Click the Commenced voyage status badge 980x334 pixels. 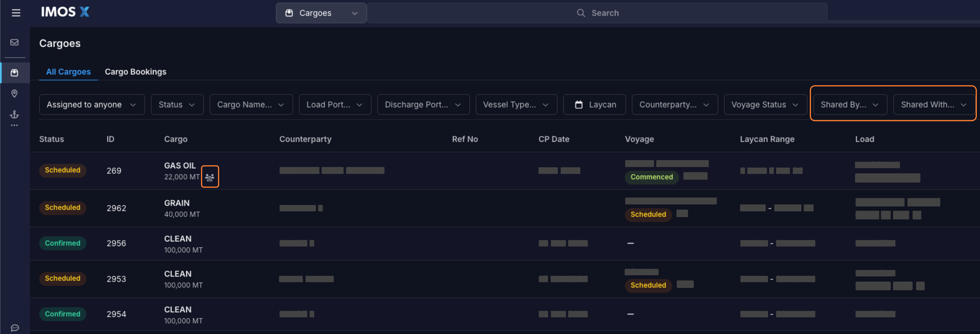click(651, 177)
